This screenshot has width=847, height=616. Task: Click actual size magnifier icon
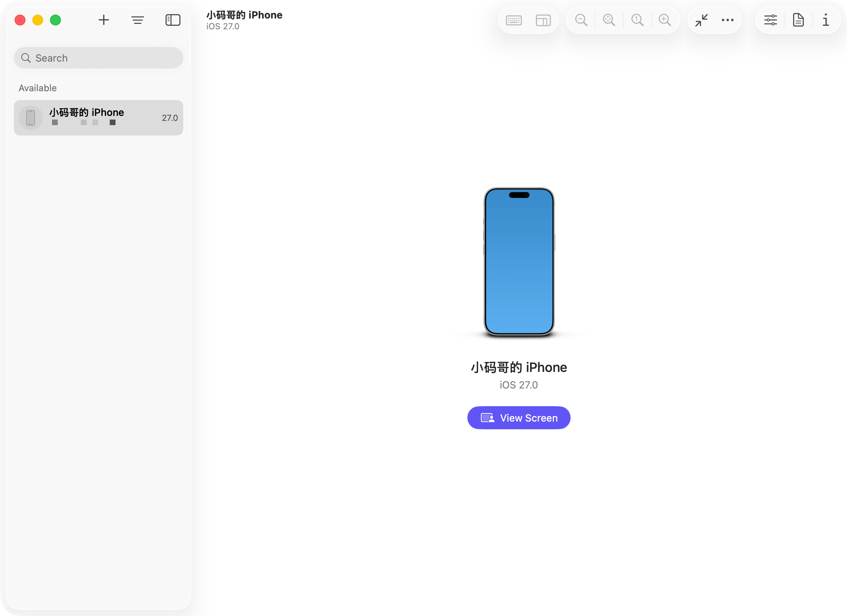(638, 20)
